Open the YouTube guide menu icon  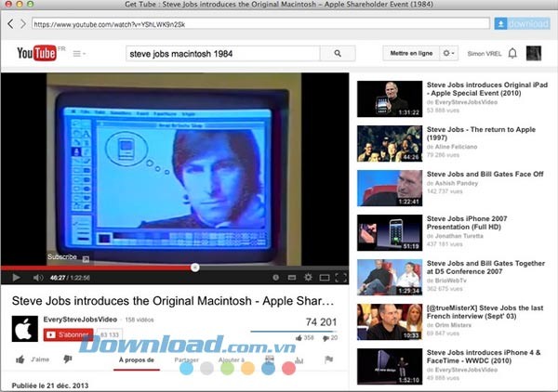79,54
